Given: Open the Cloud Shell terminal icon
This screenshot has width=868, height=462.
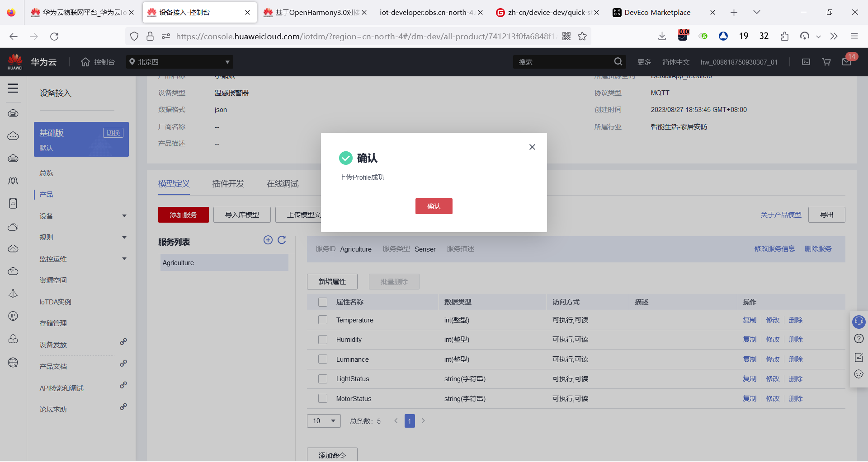Looking at the screenshot, I should (x=806, y=62).
